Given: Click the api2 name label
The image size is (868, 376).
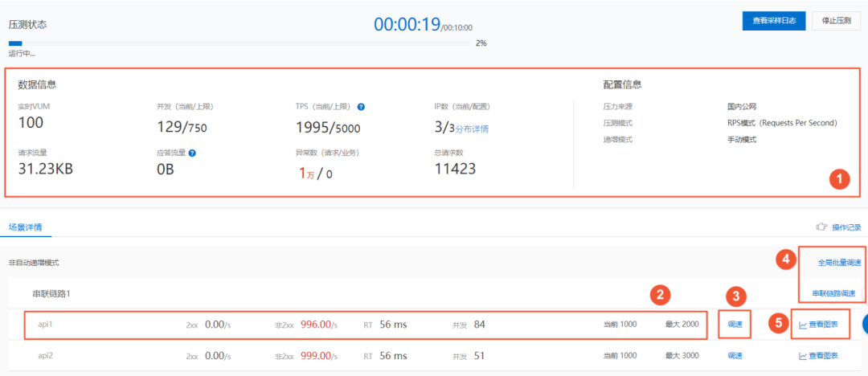Looking at the screenshot, I should click(x=44, y=355).
